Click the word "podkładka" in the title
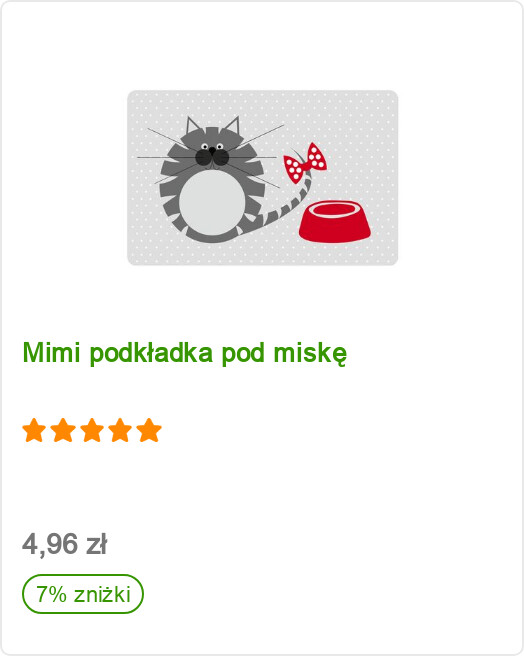This screenshot has width=524, height=656. click(152, 354)
